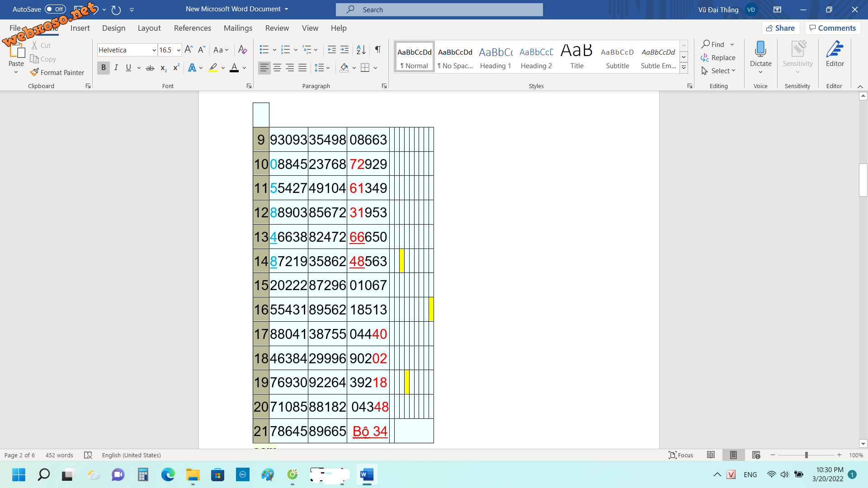Expand the Styles gallery
The height and width of the screenshot is (488, 868).
point(684,68)
